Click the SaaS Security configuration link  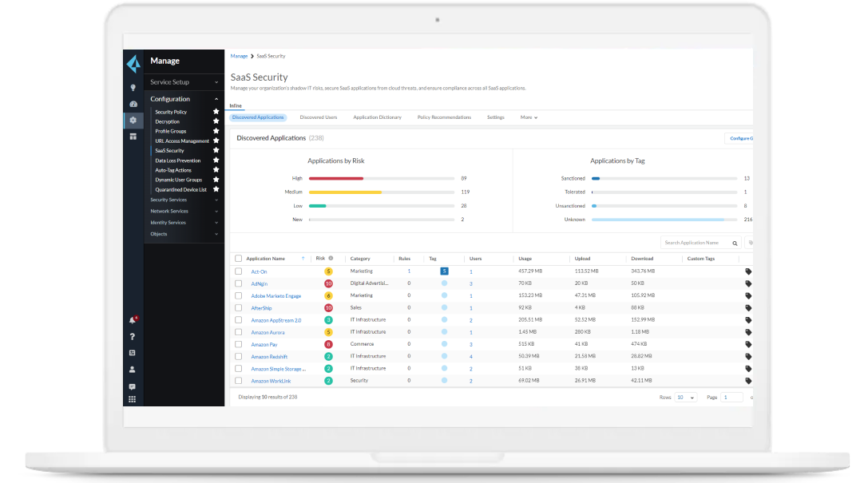(170, 150)
